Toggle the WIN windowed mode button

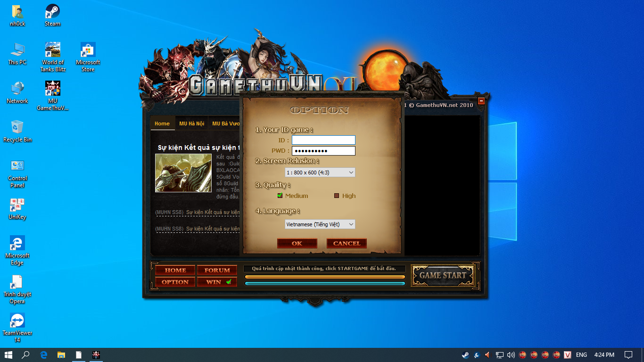tap(217, 282)
